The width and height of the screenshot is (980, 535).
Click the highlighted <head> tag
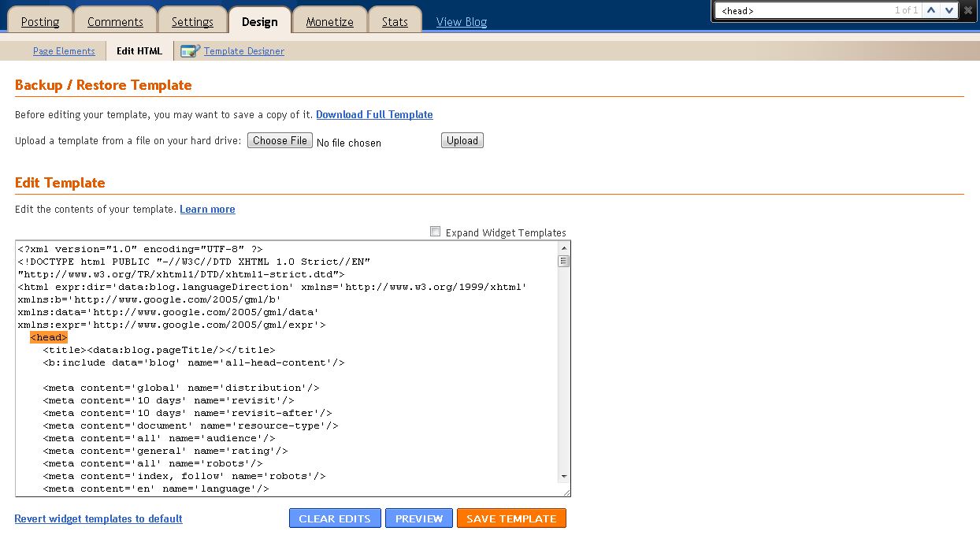tap(49, 337)
